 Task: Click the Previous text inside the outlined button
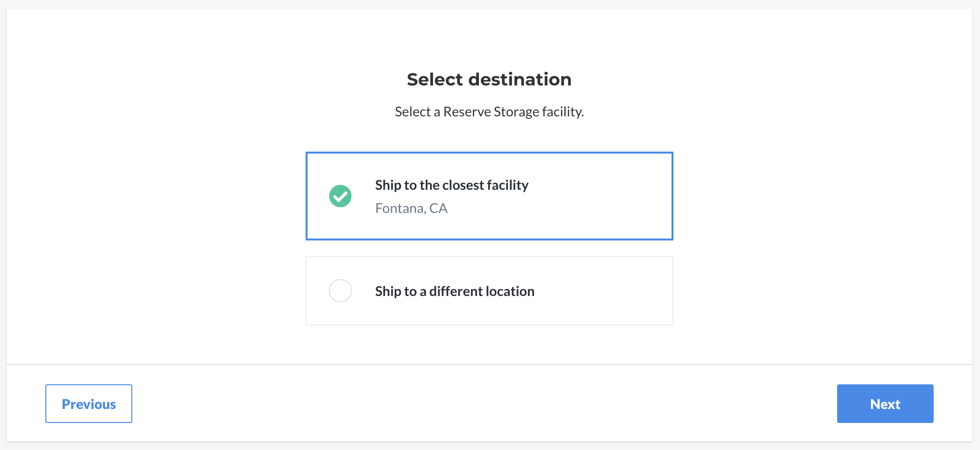pos(89,404)
